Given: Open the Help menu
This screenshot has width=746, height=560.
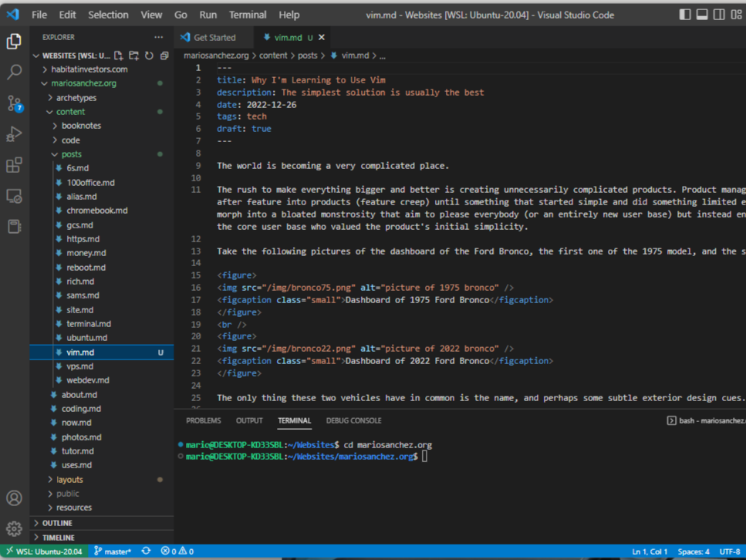Looking at the screenshot, I should [289, 15].
